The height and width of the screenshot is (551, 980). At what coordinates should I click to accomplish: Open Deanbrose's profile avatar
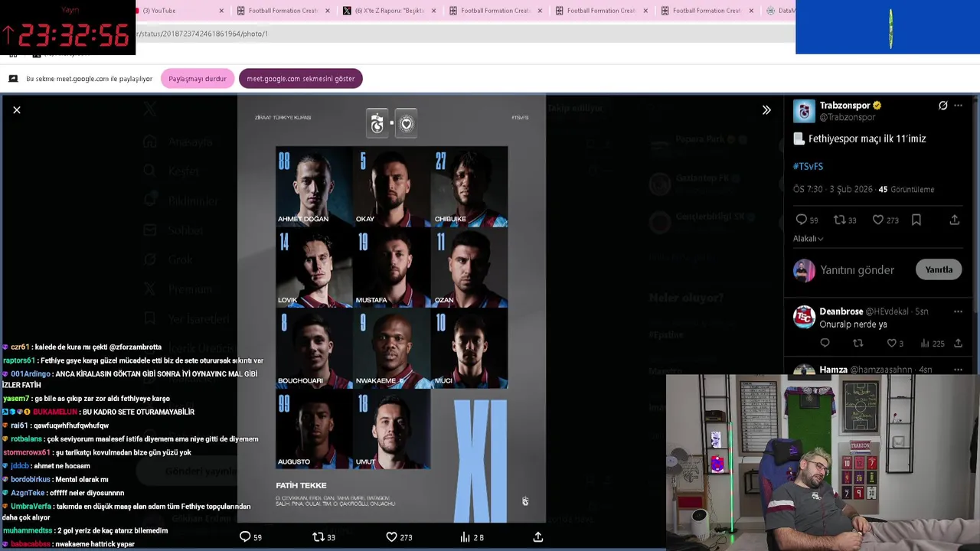[804, 317]
